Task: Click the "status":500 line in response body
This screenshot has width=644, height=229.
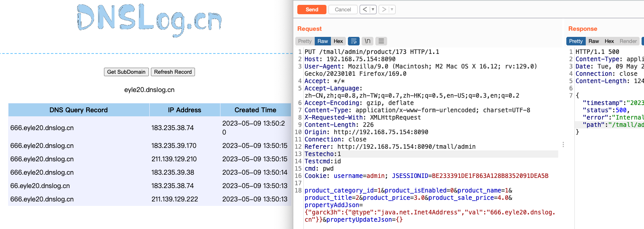Action: tap(606, 110)
